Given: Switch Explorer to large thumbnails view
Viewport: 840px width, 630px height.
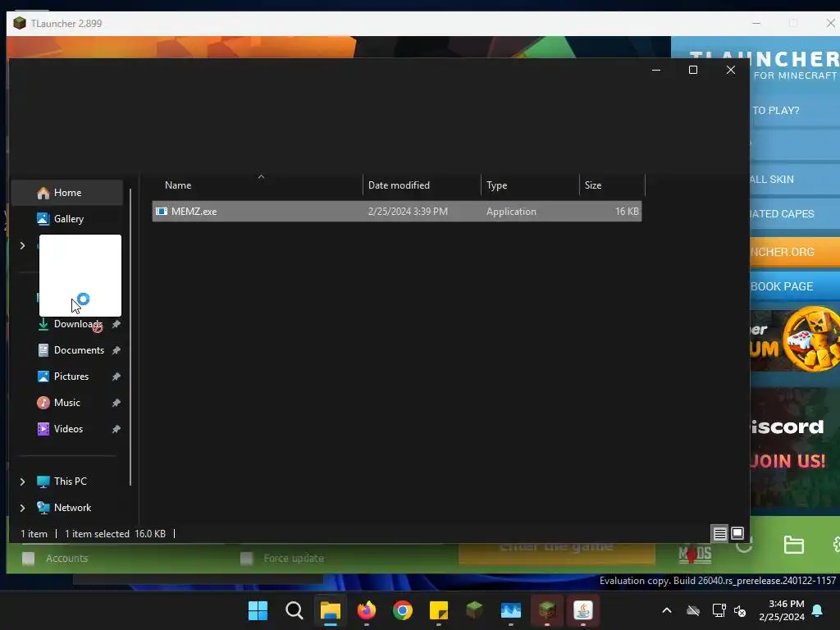Looking at the screenshot, I should point(737,533).
